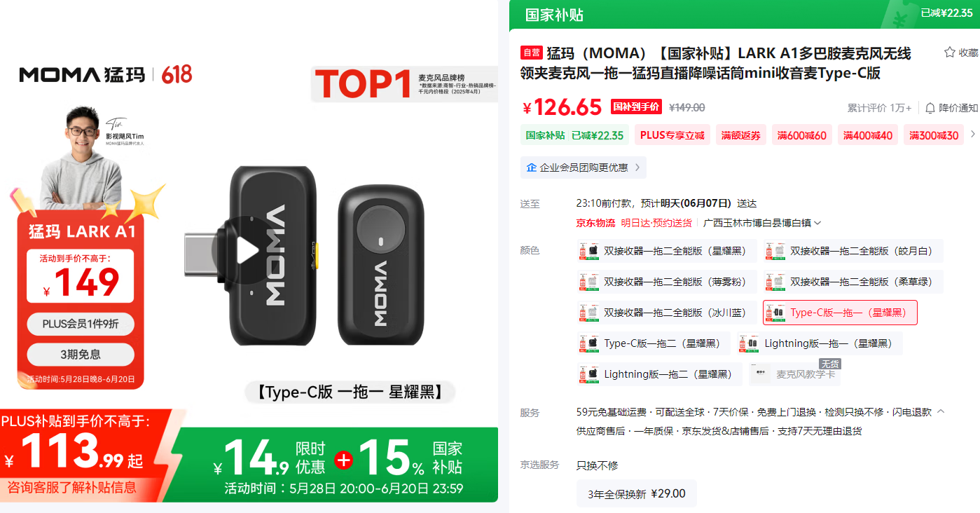Collapse the service details chevron
Image resolution: width=980 pixels, height=513 pixels.
941,411
